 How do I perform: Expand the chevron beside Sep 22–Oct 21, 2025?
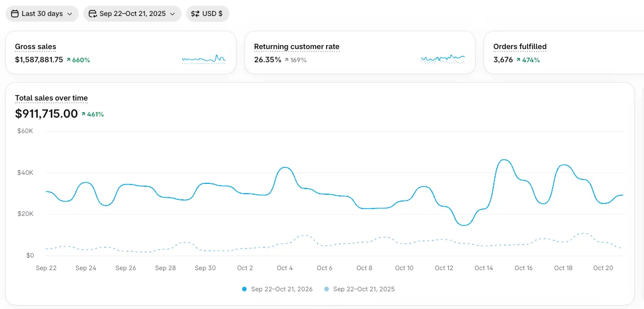click(172, 14)
